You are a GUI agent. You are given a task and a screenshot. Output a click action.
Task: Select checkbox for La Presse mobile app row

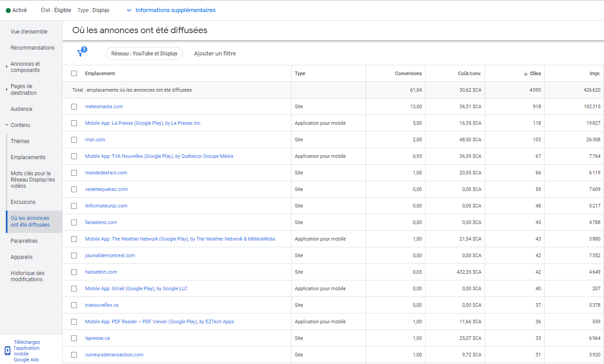point(74,123)
